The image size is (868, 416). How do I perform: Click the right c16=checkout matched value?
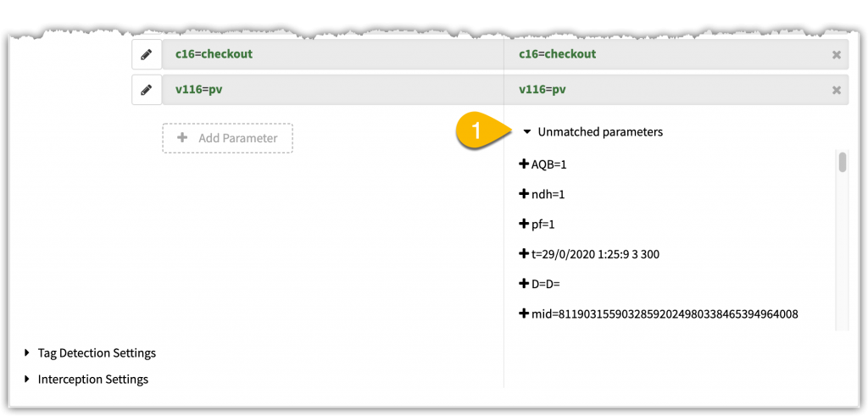click(558, 54)
